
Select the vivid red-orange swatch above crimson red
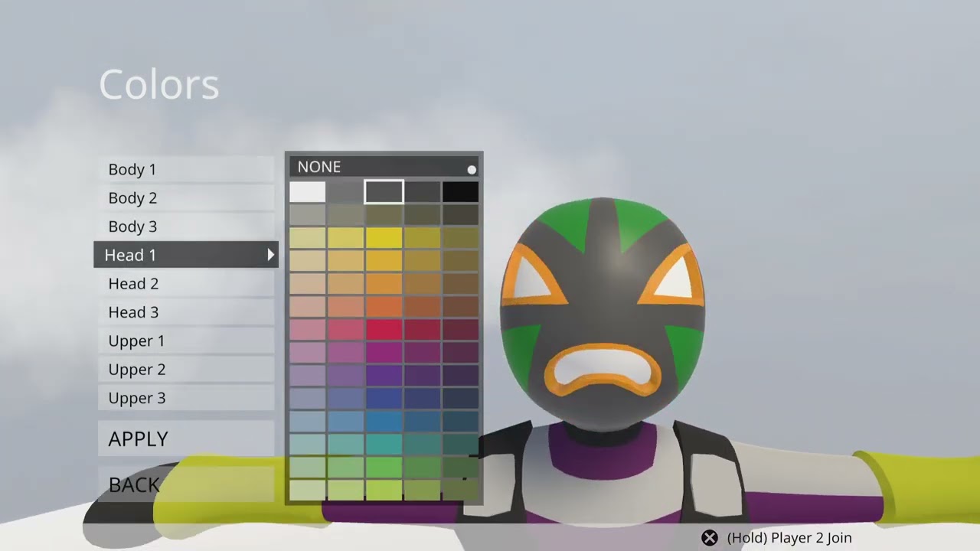(384, 307)
